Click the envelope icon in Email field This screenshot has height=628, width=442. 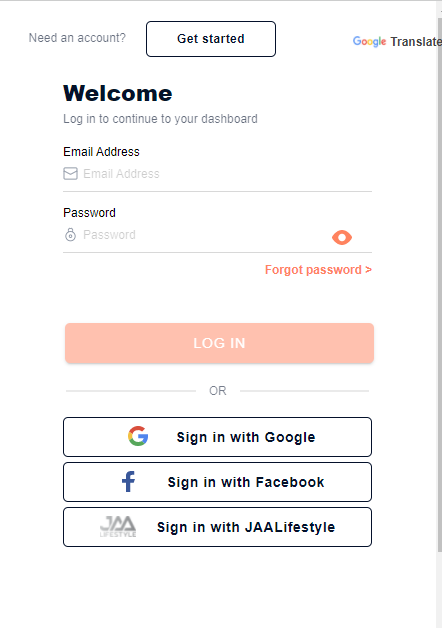(70, 174)
